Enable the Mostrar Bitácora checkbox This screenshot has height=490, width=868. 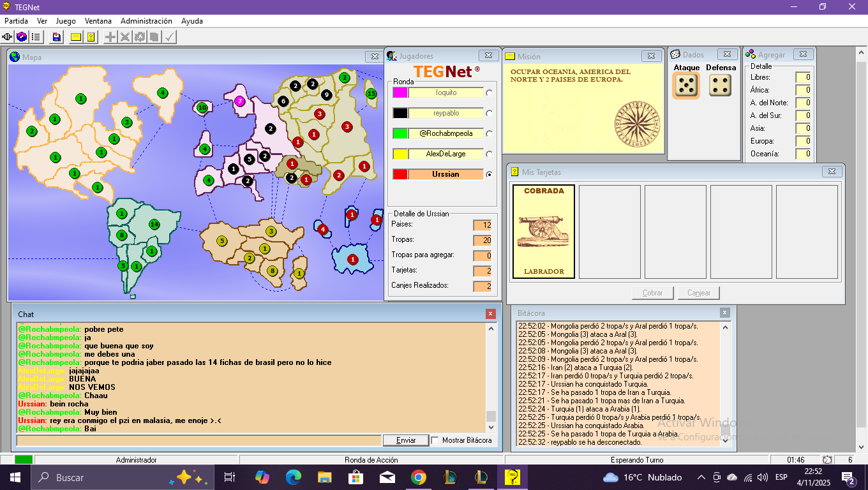(435, 440)
